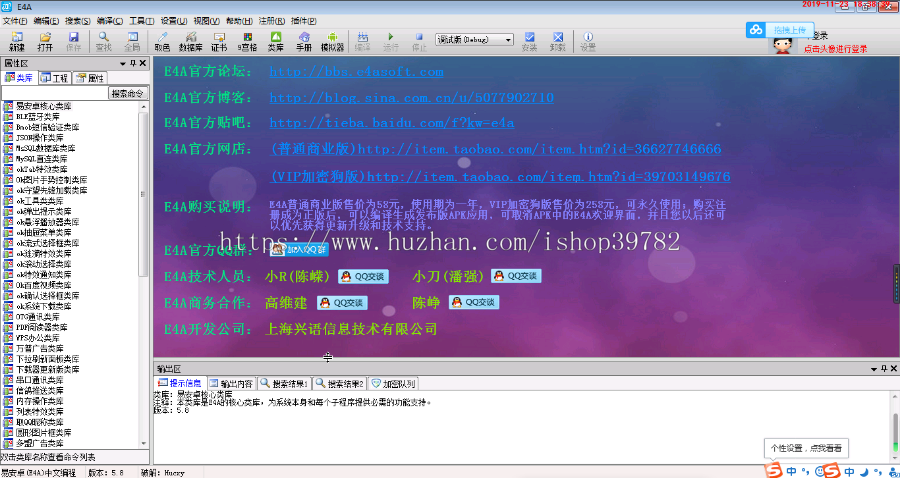Image resolution: width=900 pixels, height=478 pixels.
Task: Open the 数据库 database tool
Action: click(x=190, y=41)
